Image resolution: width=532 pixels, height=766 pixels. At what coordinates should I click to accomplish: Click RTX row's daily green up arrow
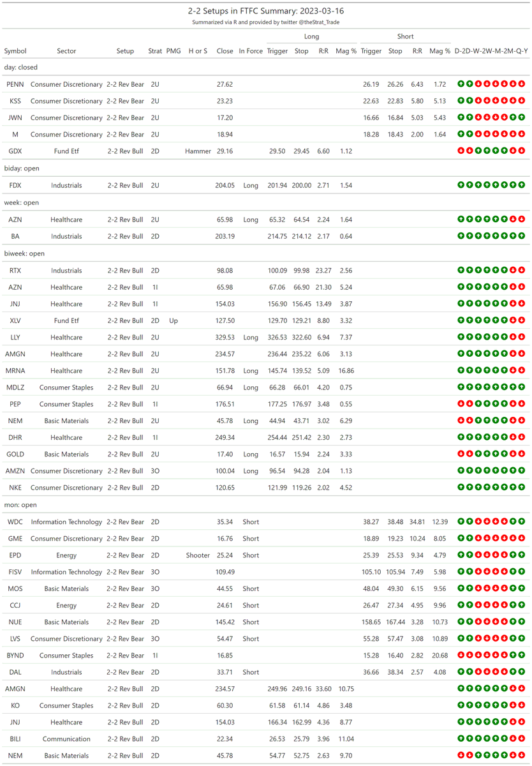click(x=461, y=271)
